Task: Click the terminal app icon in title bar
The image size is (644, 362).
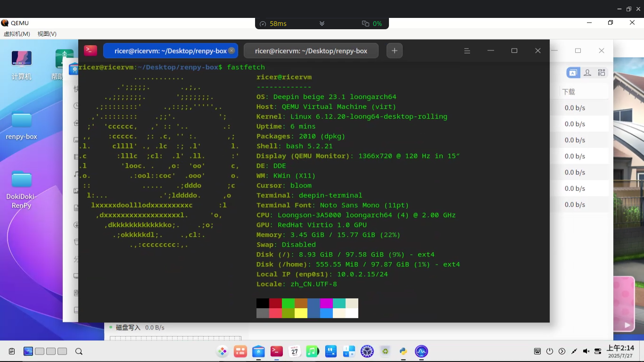Action: [91, 50]
